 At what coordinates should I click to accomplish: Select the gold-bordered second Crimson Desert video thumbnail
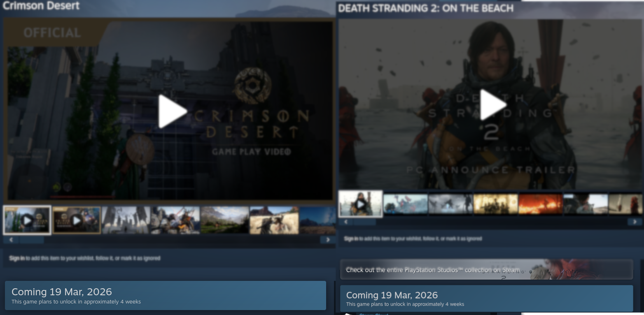pos(77,220)
